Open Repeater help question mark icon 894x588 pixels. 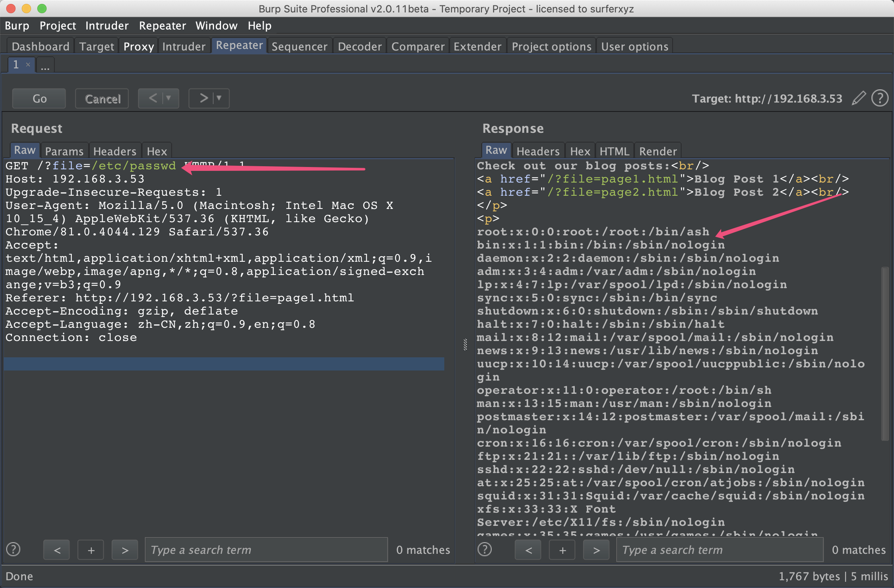880,98
